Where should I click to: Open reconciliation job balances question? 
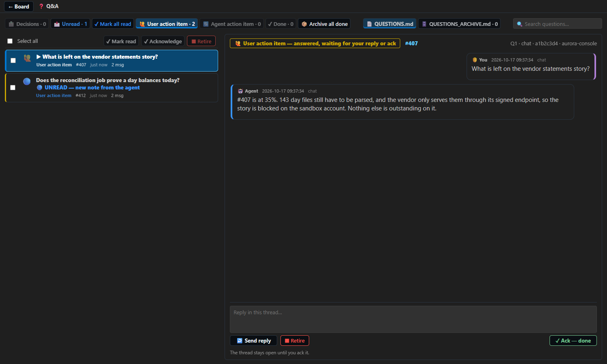point(112,88)
